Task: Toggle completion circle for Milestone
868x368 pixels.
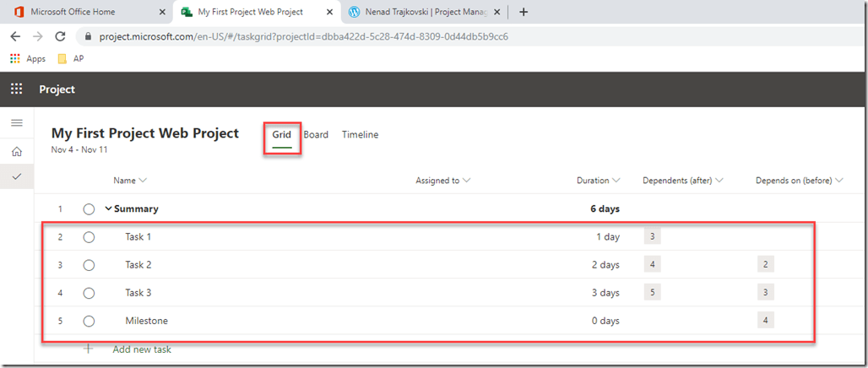Action: 89,321
